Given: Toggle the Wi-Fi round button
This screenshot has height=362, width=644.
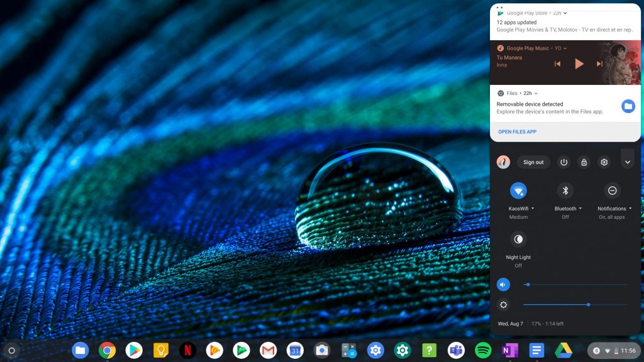Looking at the screenshot, I should [x=518, y=190].
